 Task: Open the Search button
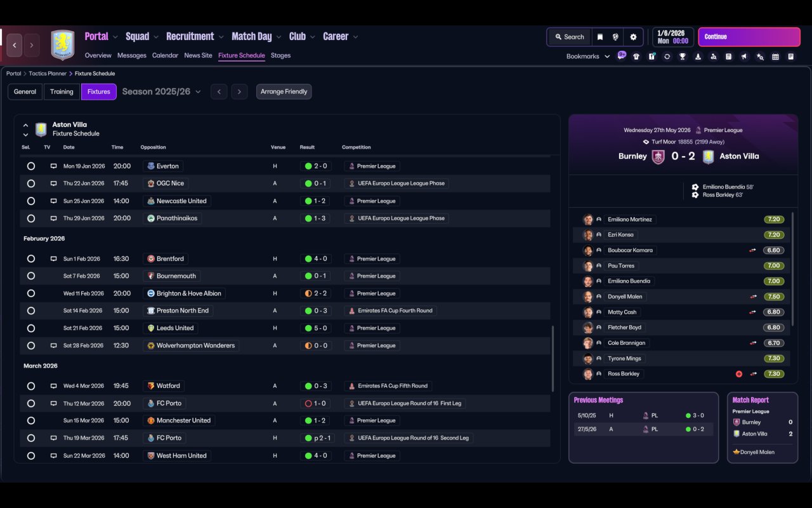(569, 37)
